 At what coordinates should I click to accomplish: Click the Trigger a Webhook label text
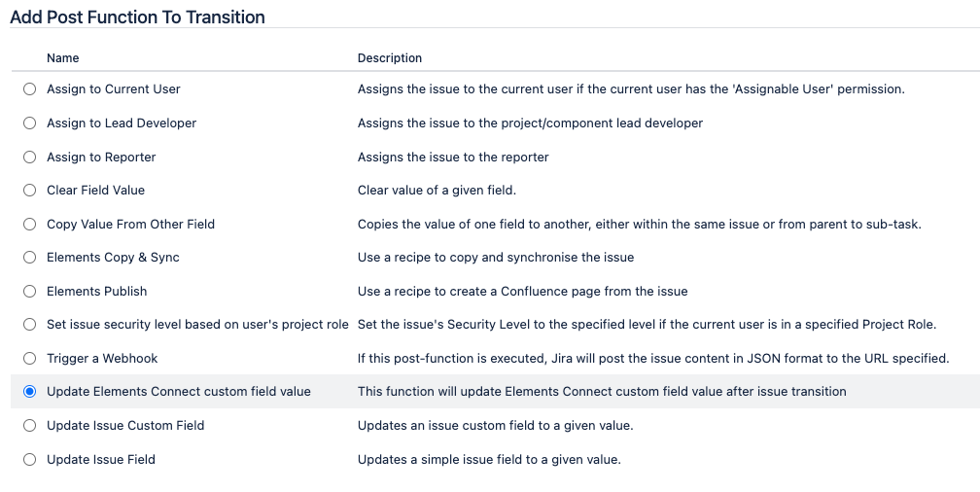(102, 359)
